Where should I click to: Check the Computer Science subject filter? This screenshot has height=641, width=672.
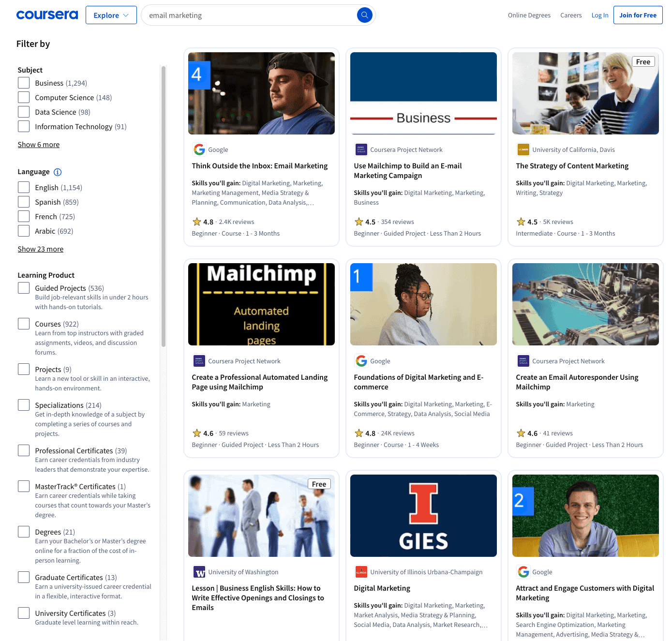click(x=24, y=97)
